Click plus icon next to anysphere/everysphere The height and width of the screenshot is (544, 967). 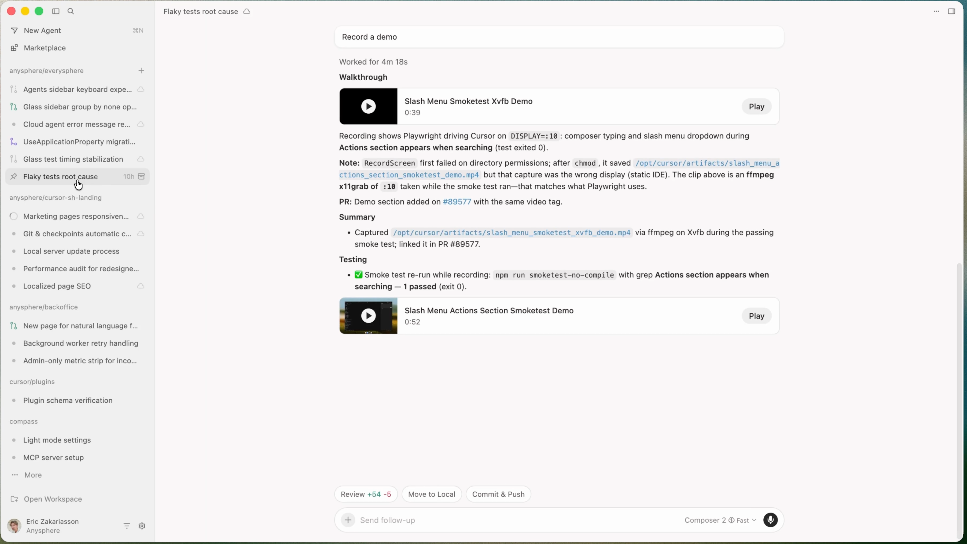click(141, 71)
